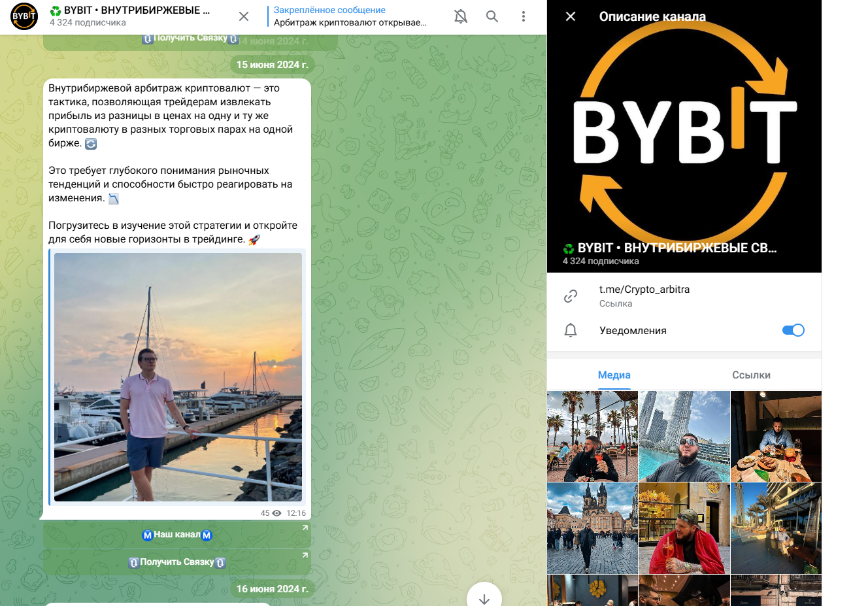The width and height of the screenshot is (868, 606).
Task: Open media thumbnail of Prague old town square
Action: (592, 528)
